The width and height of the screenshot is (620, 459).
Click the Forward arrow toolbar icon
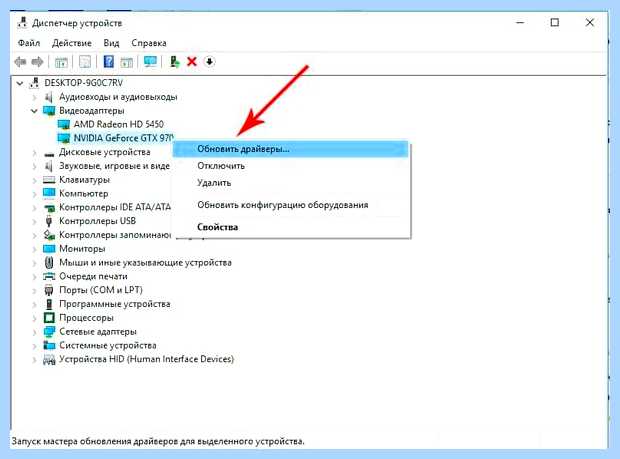pyautogui.click(x=38, y=62)
